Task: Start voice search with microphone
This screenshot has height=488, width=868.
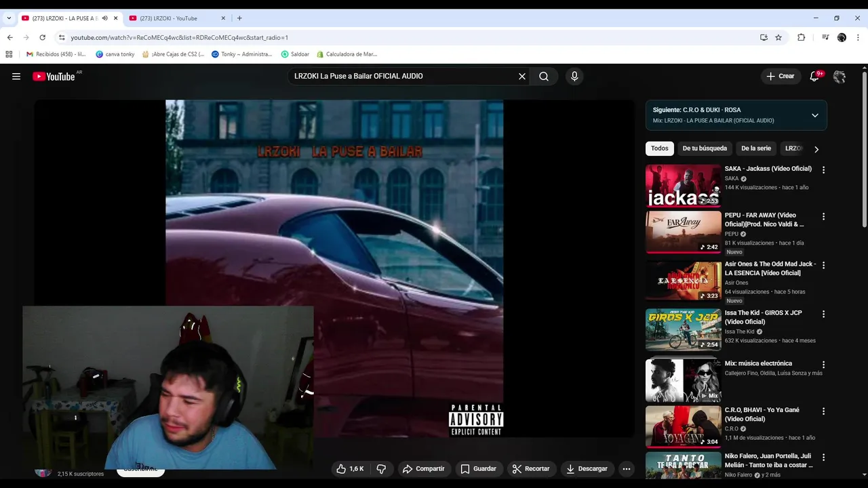Action: (x=574, y=77)
